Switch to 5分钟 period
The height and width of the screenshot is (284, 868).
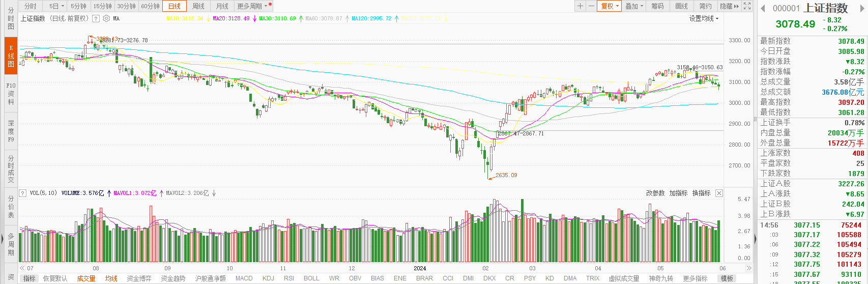click(79, 6)
